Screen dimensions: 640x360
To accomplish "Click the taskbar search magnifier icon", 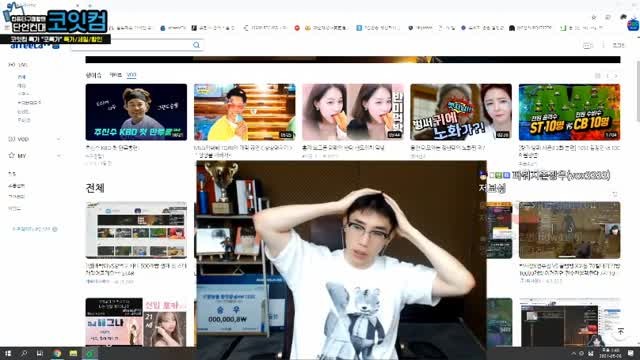I will (x=24, y=353).
